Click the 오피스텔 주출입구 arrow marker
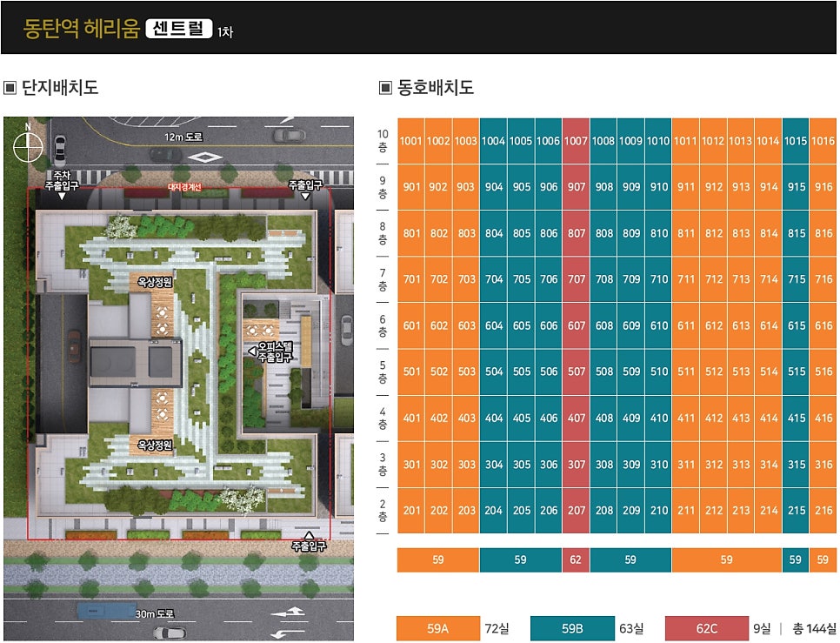Image resolution: width=840 pixels, height=643 pixels. click(x=252, y=351)
